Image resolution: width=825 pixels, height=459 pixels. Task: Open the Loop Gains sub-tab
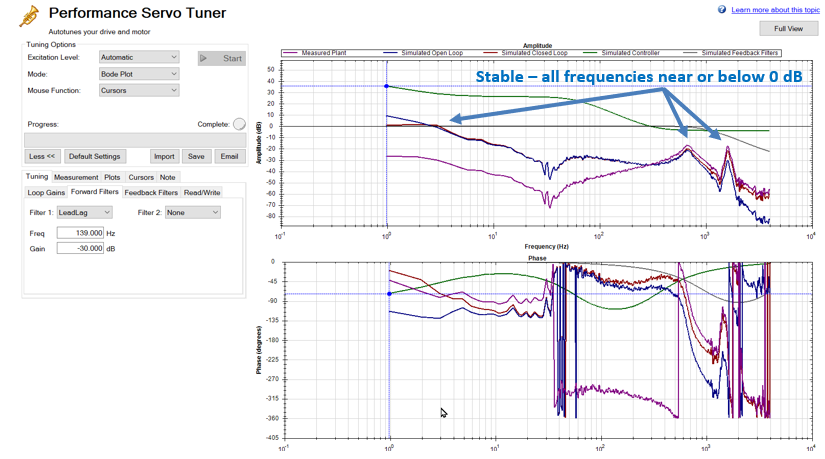coord(46,193)
